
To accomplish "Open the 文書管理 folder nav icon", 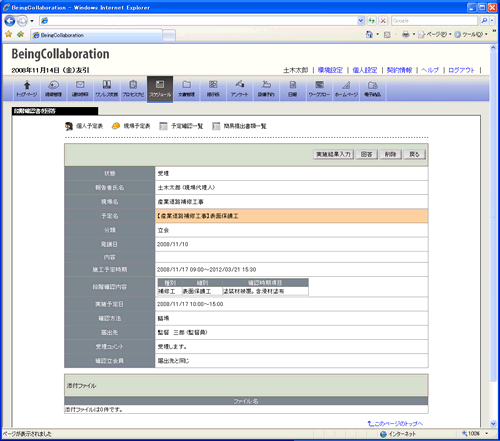I will click(186, 89).
